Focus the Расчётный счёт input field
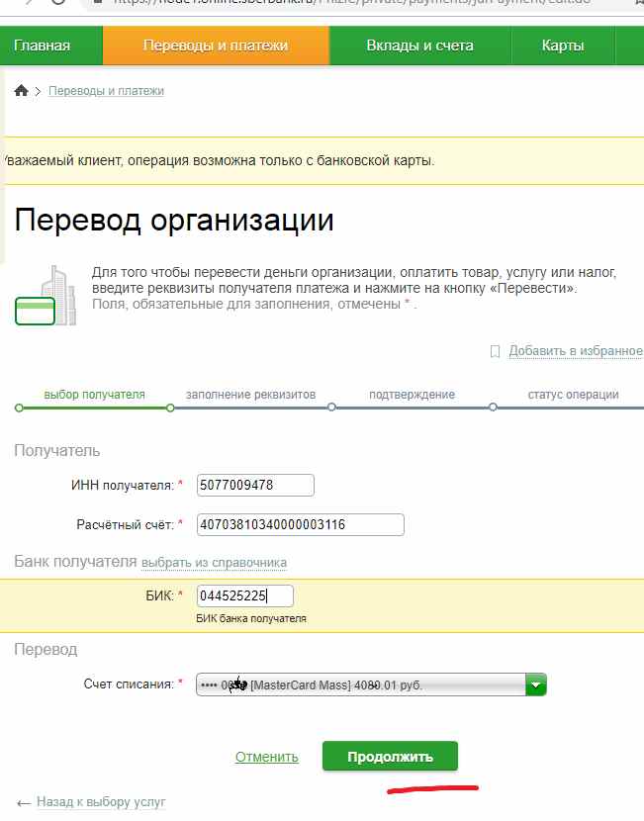 coord(301,524)
